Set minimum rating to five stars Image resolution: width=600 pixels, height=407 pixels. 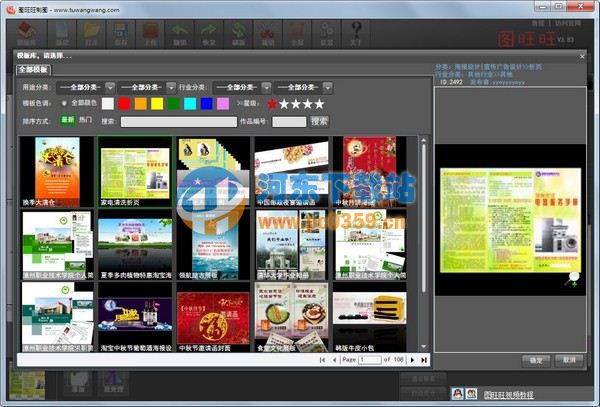(320, 104)
